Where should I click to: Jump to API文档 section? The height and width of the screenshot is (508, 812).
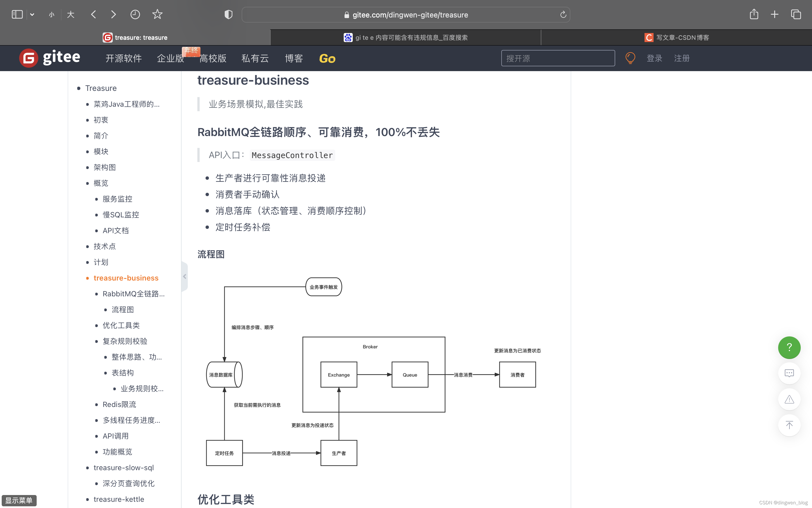click(116, 231)
